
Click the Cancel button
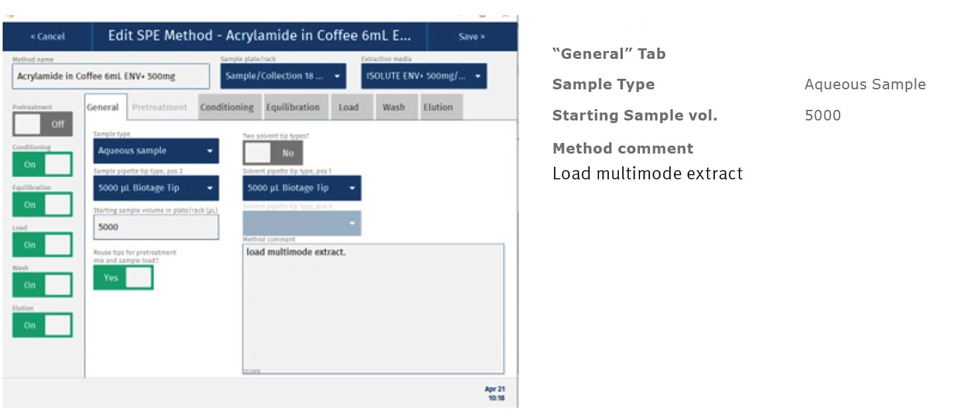(47, 37)
